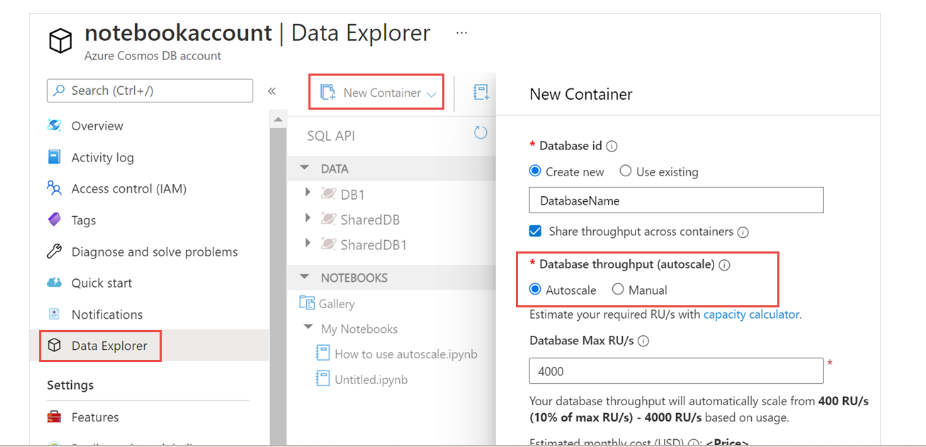The height and width of the screenshot is (447, 926).
Task: Click the Database id info icon
Action: pos(612,146)
